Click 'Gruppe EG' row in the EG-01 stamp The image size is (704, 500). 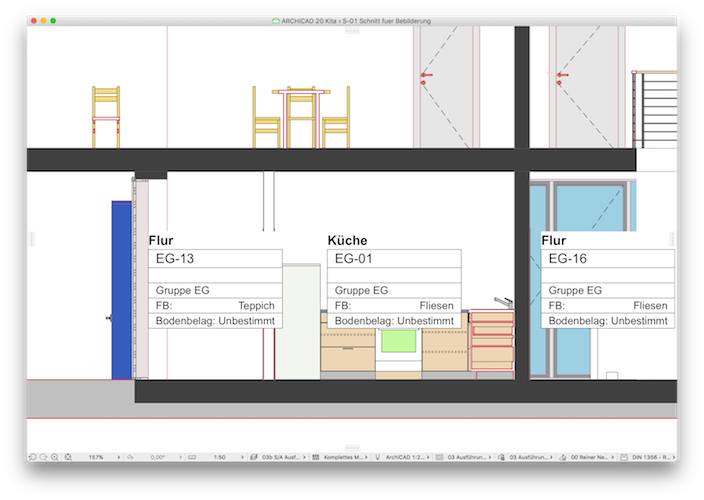tap(394, 290)
